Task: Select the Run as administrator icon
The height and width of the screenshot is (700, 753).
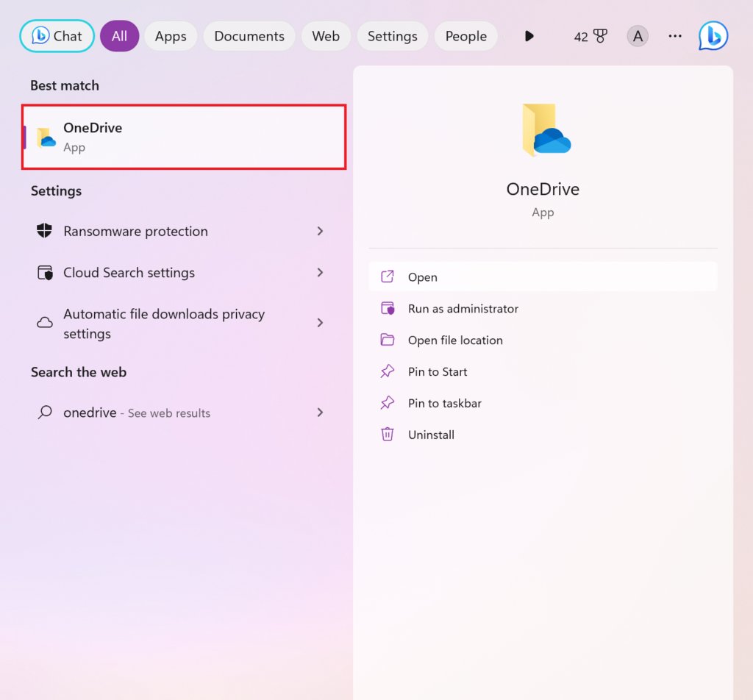Action: (x=388, y=308)
